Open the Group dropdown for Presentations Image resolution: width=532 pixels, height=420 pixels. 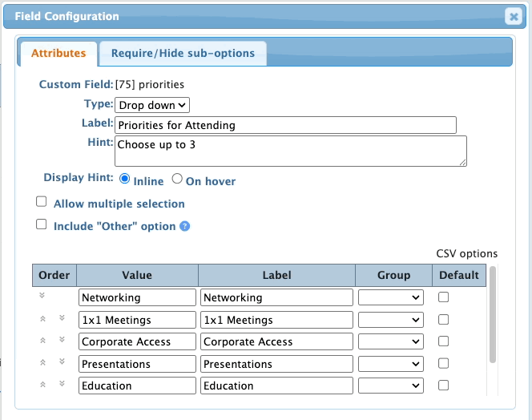click(x=391, y=364)
